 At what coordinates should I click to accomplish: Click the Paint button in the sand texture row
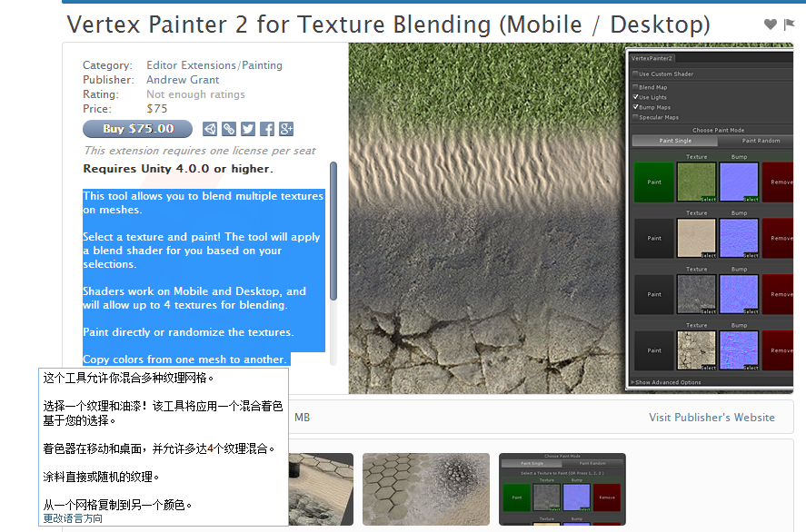point(654,238)
